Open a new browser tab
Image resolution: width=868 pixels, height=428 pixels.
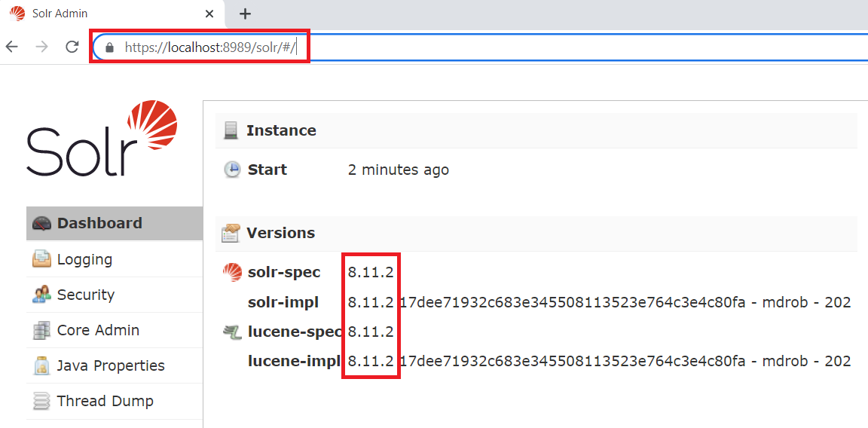(x=245, y=14)
